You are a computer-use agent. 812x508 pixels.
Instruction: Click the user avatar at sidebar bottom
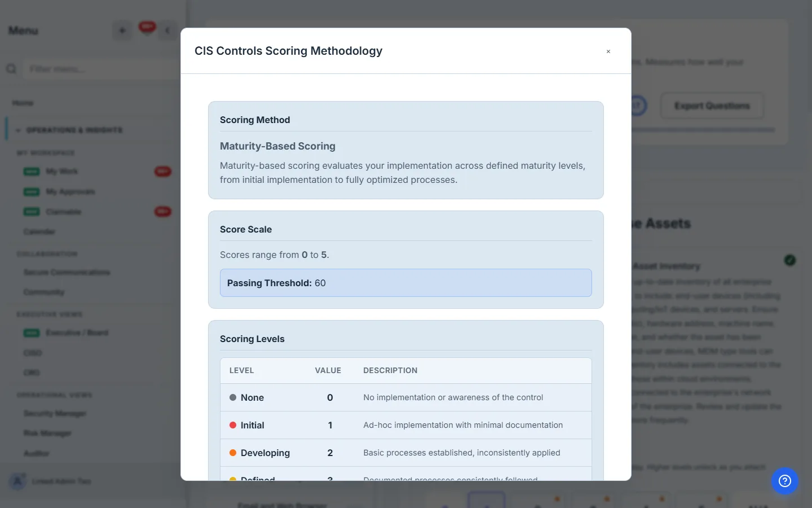tap(17, 481)
